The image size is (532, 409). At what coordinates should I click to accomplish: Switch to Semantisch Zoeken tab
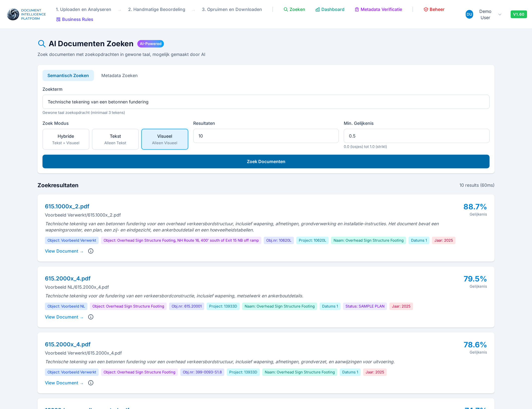click(68, 76)
